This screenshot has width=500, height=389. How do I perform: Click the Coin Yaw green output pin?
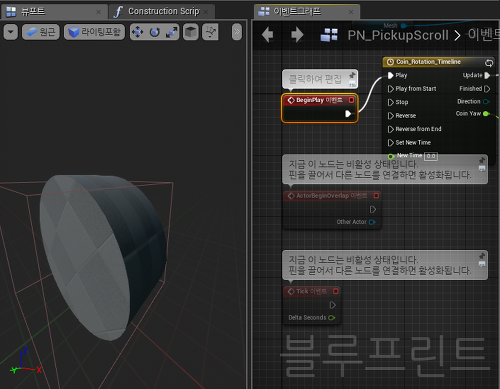click(x=486, y=114)
